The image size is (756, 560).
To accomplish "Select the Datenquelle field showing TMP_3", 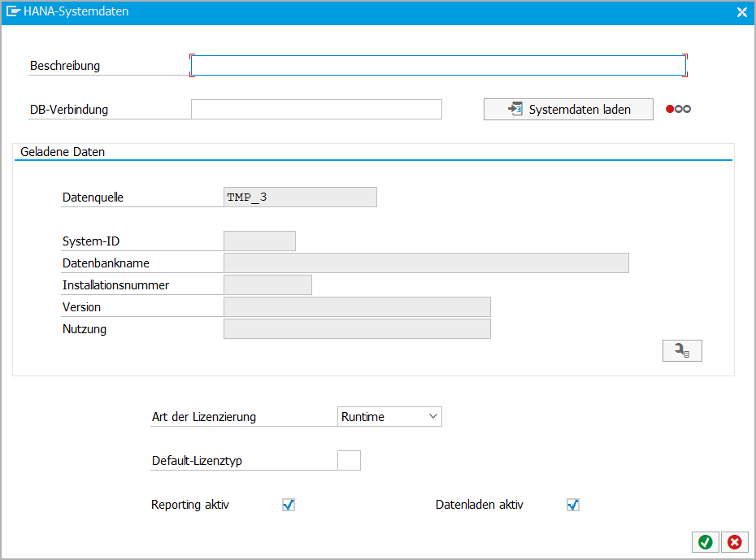I will [x=301, y=198].
